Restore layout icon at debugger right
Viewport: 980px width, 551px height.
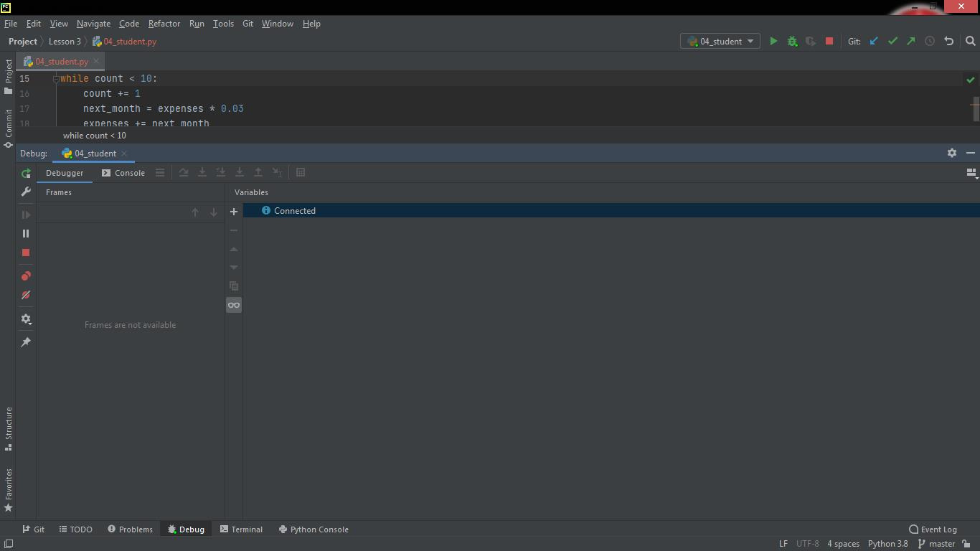point(971,173)
